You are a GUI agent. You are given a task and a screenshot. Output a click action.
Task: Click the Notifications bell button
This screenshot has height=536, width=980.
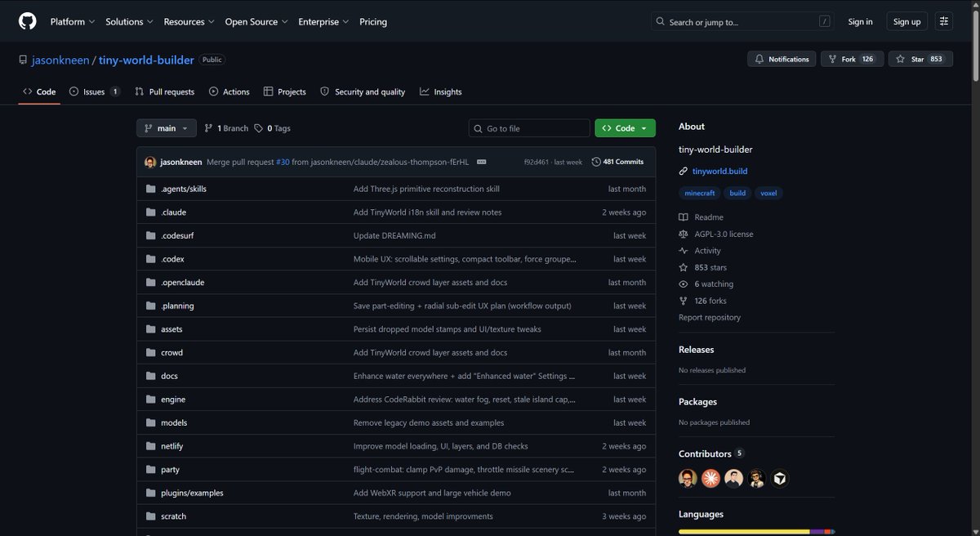(782, 59)
